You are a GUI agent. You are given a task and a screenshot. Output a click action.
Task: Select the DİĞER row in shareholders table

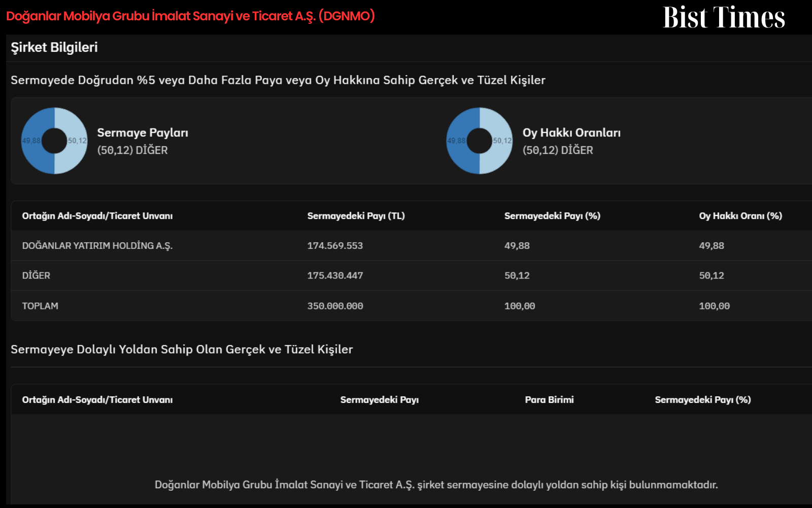pos(411,275)
